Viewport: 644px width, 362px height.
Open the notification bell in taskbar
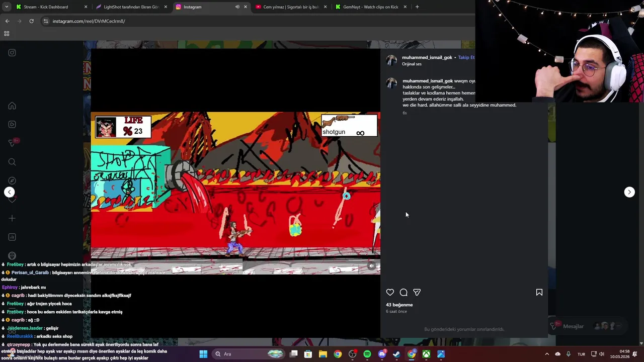635,354
